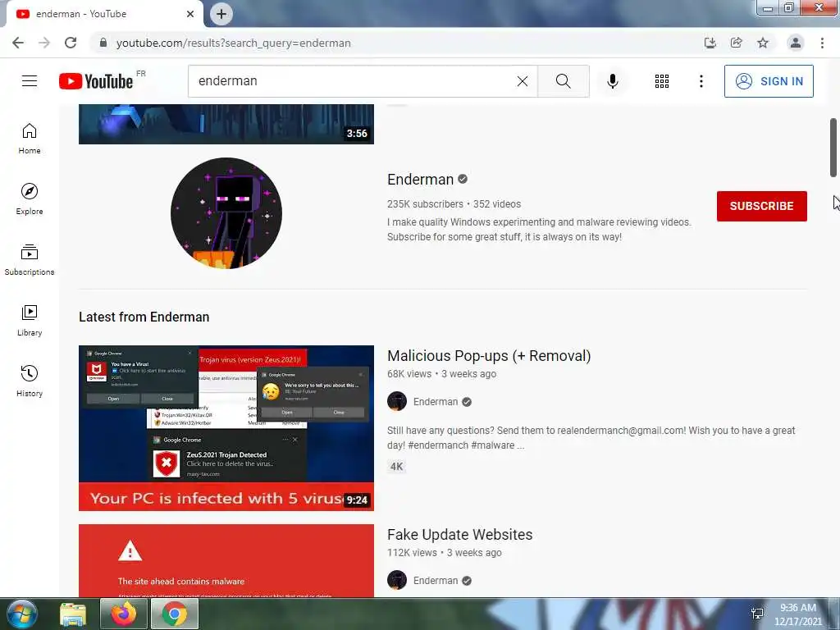Open Explore in sidebar
The width and height of the screenshot is (840, 630).
(30, 199)
